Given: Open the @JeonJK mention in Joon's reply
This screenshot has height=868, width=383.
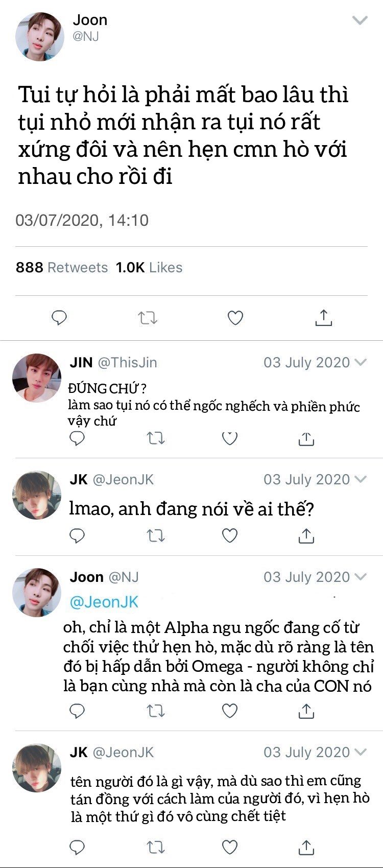Looking at the screenshot, I should [x=104, y=602].
